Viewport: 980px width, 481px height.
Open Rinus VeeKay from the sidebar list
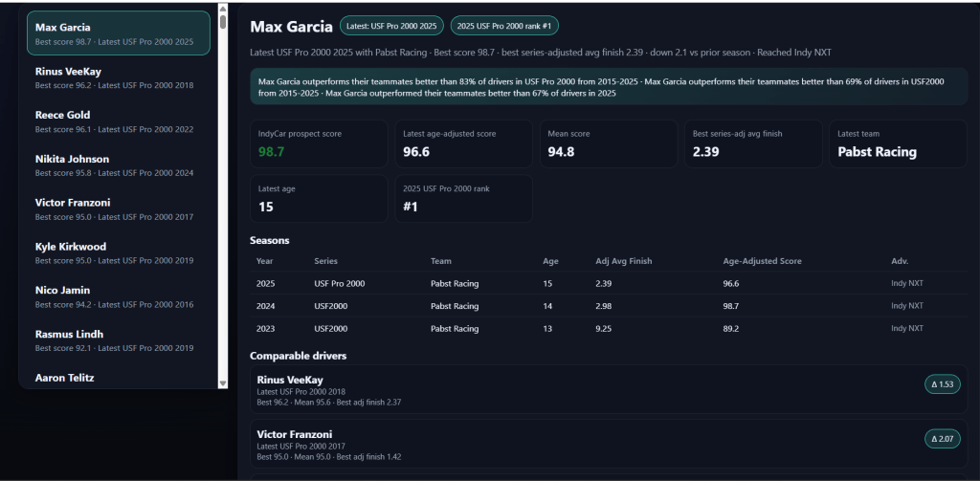click(x=118, y=77)
